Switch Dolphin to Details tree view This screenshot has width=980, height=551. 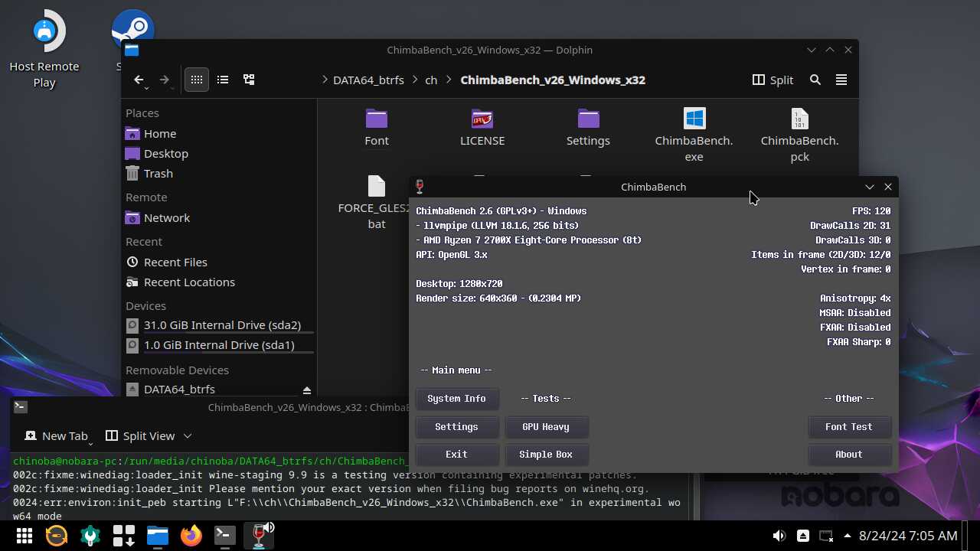pyautogui.click(x=249, y=80)
